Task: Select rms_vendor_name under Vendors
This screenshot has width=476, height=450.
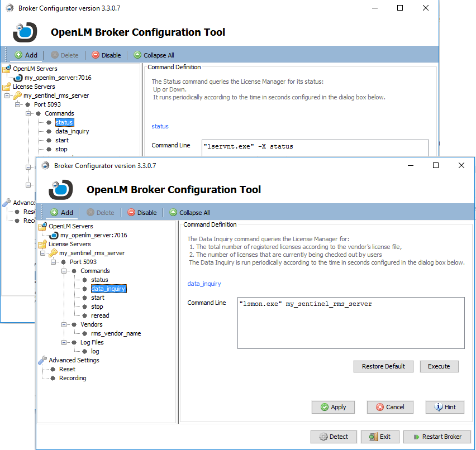Action: 116,333
